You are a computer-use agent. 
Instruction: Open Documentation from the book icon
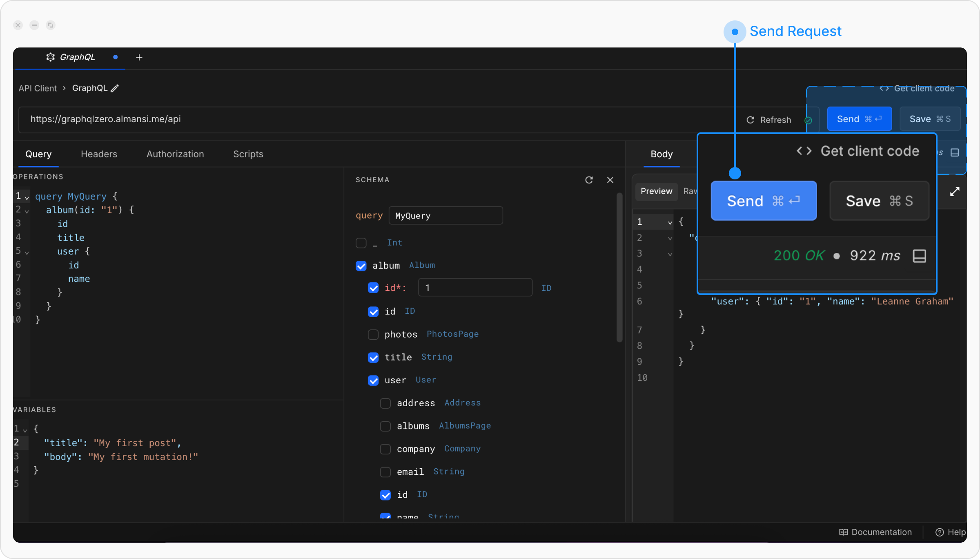(843, 532)
